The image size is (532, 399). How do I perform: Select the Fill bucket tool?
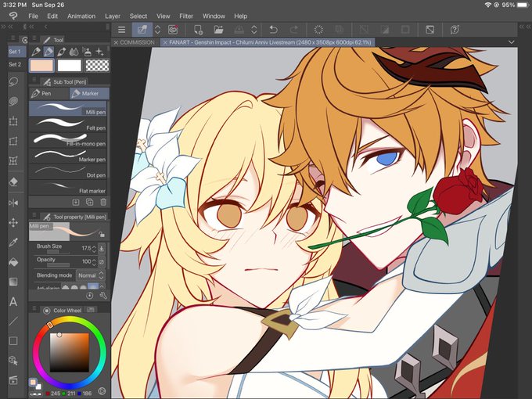pyautogui.click(x=13, y=262)
